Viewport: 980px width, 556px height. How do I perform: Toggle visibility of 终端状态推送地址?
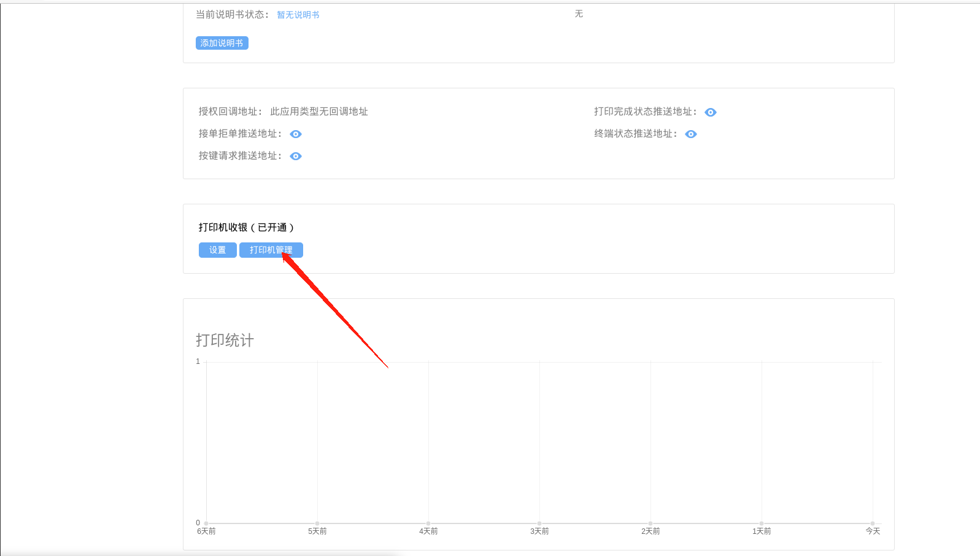[690, 134]
